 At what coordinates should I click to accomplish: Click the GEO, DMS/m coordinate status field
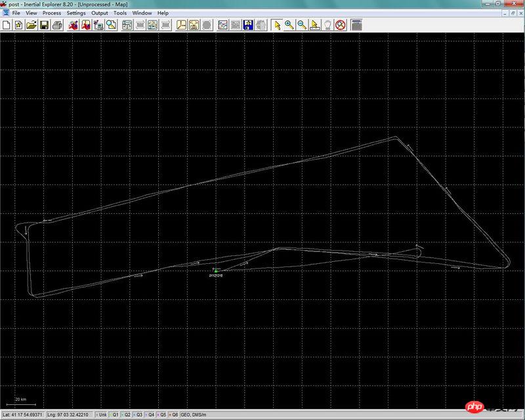coord(195,415)
